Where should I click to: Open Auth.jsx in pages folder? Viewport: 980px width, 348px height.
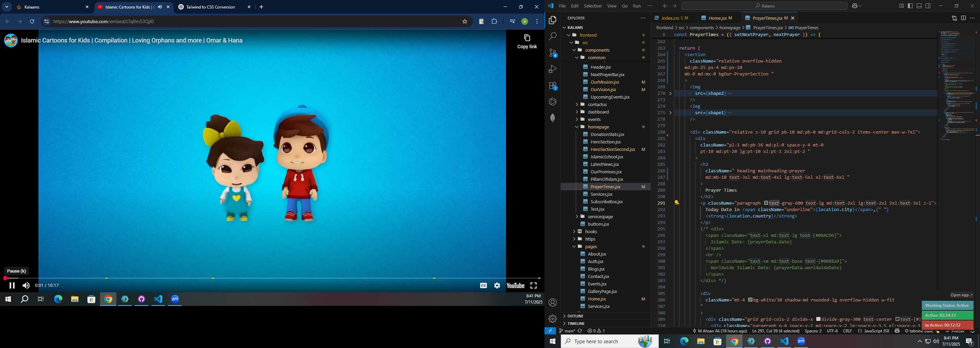click(x=595, y=261)
